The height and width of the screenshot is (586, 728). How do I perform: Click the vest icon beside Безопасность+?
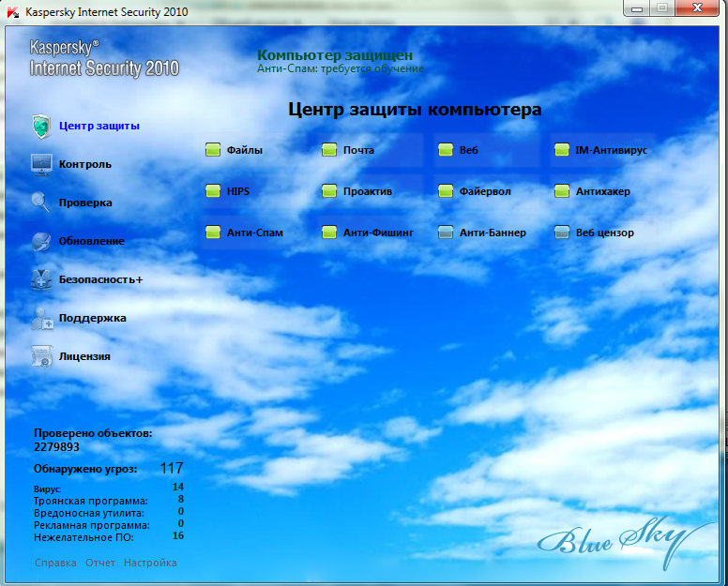point(41,279)
